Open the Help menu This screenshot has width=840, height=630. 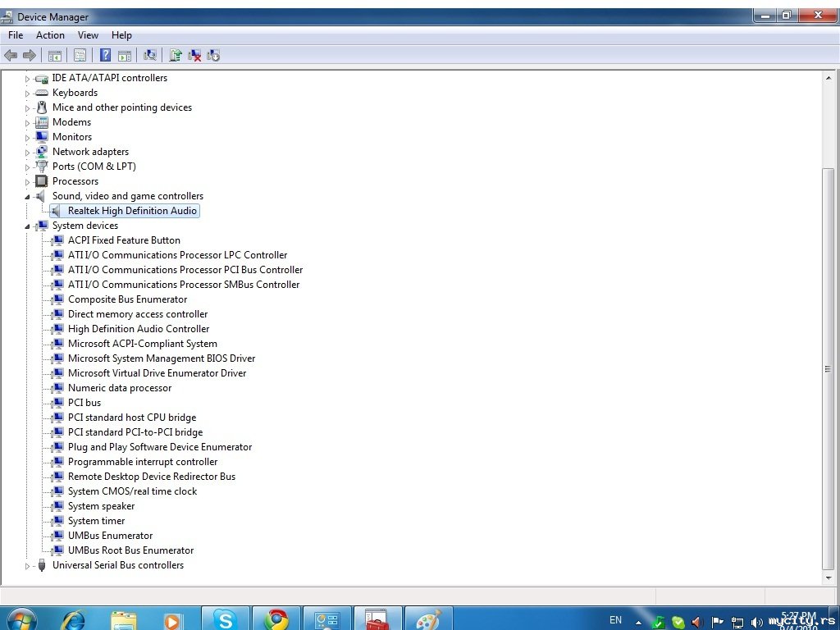(x=121, y=34)
